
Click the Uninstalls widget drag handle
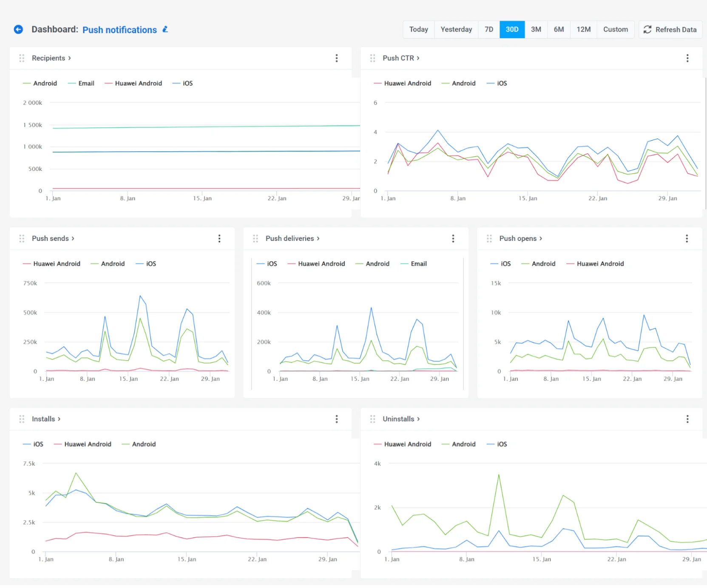(372, 419)
